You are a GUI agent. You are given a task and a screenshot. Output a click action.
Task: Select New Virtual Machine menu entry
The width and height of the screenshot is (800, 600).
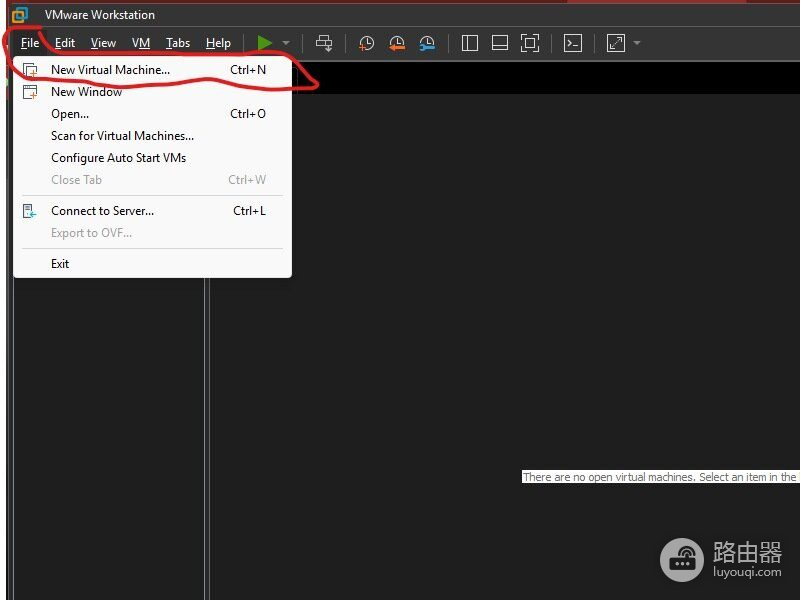tap(153, 70)
